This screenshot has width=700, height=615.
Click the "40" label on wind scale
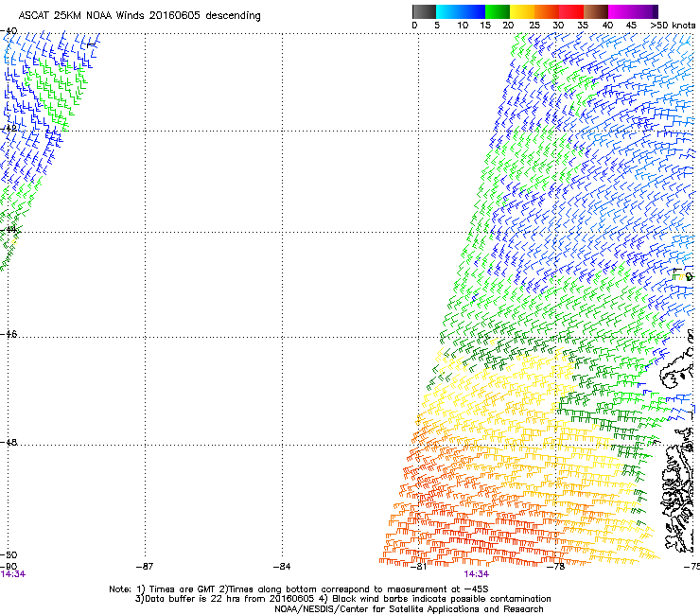607,26
